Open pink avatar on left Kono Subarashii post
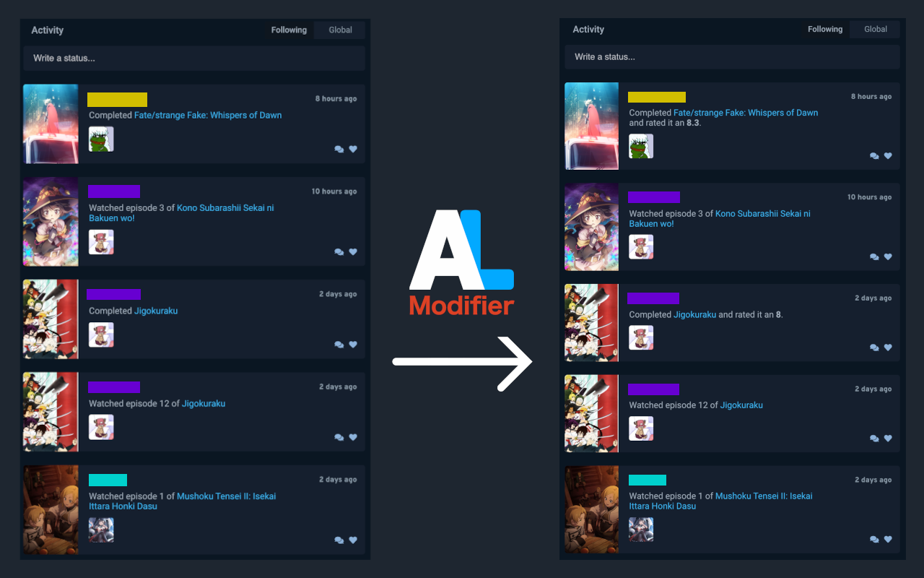The image size is (924, 578). pyautogui.click(x=101, y=242)
